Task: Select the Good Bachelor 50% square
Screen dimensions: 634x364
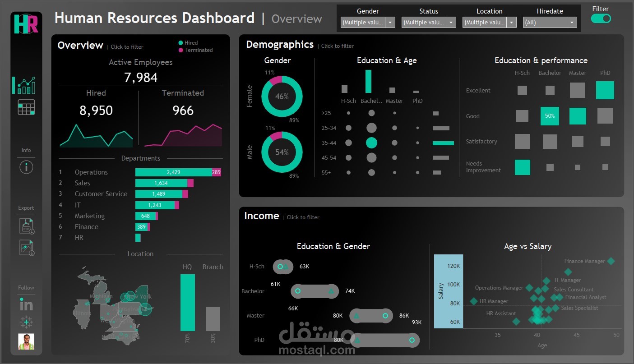Action: (x=550, y=116)
